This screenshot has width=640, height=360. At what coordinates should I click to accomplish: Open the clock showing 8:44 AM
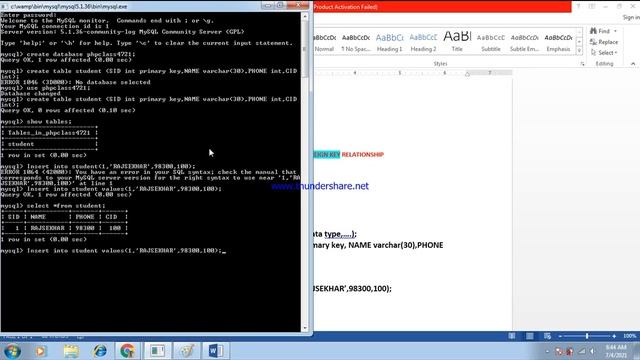pyautogui.click(x=616, y=351)
